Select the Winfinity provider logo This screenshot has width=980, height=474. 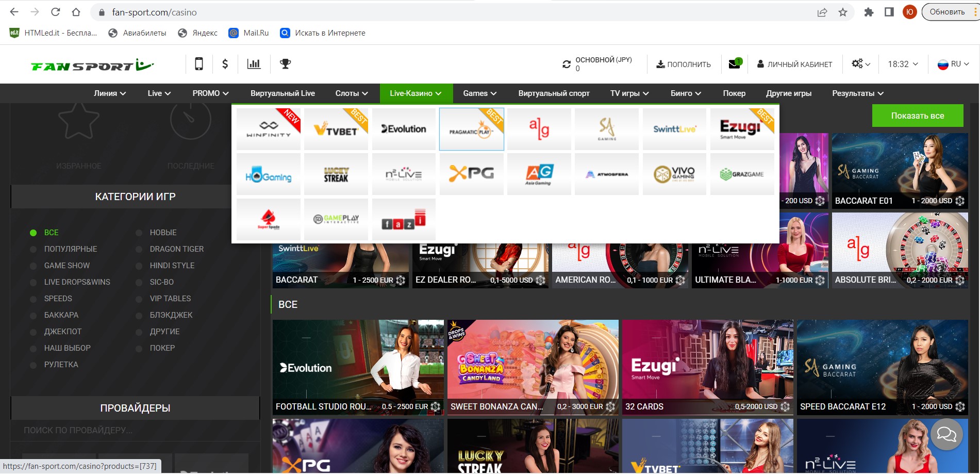268,129
